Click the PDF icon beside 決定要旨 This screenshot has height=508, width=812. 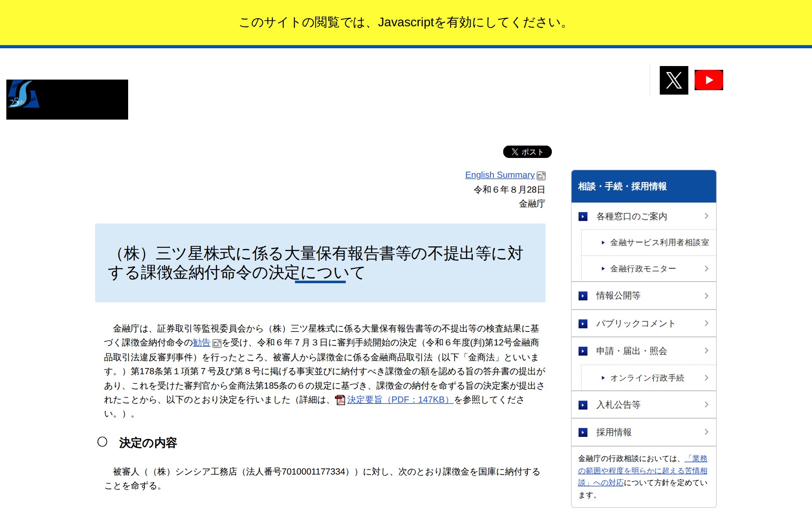tap(340, 400)
